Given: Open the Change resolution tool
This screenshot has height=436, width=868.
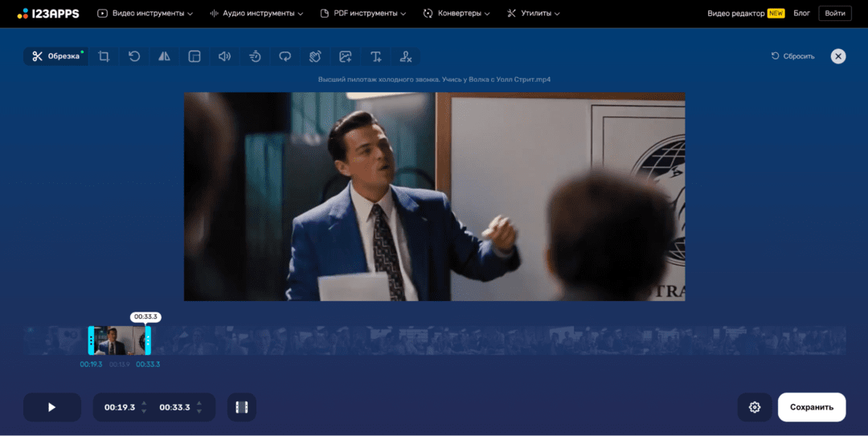Looking at the screenshot, I should point(194,56).
